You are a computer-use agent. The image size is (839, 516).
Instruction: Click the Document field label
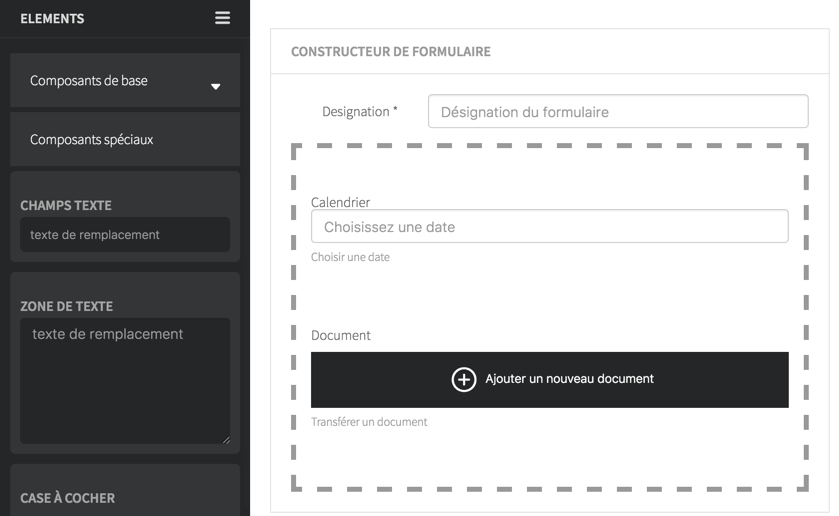click(x=340, y=335)
